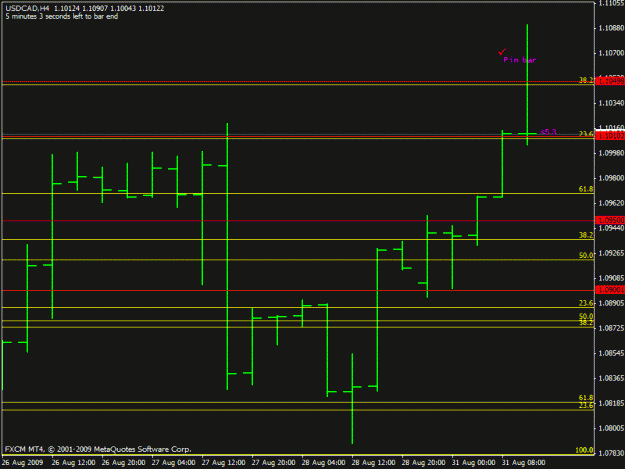Click the 1.10700 price axis label
This screenshot has height=469, width=625.
click(611, 53)
